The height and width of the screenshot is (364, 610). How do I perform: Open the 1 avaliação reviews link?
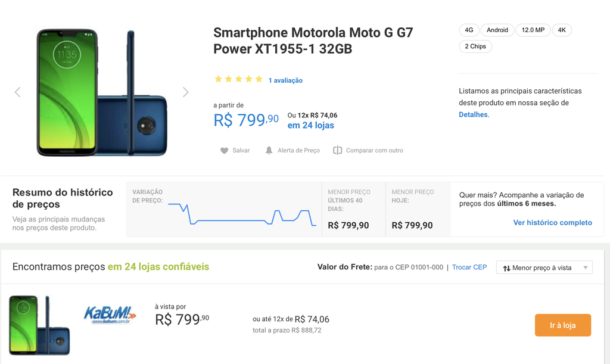tap(285, 80)
